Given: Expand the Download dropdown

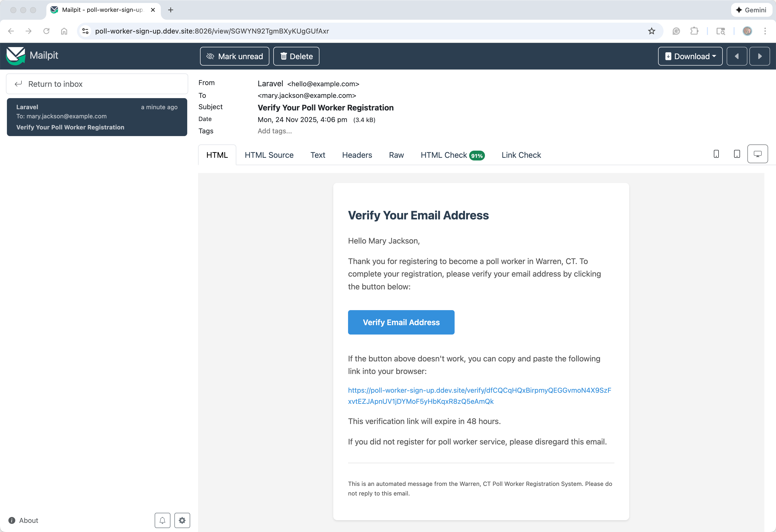Looking at the screenshot, I should 690,56.
